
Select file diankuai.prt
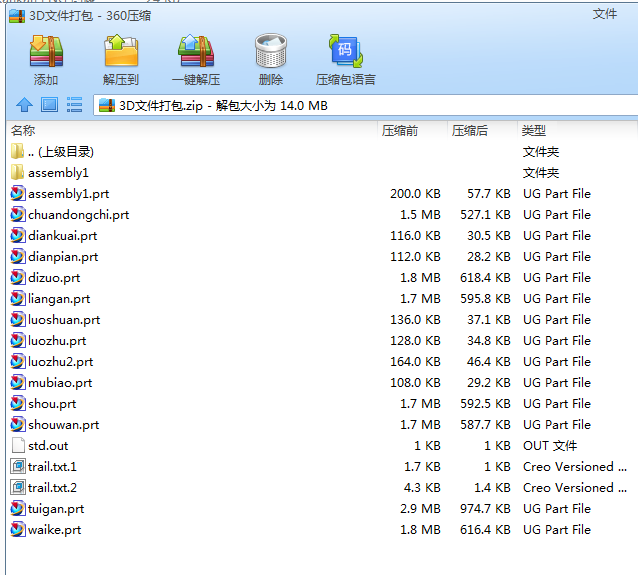click(63, 236)
